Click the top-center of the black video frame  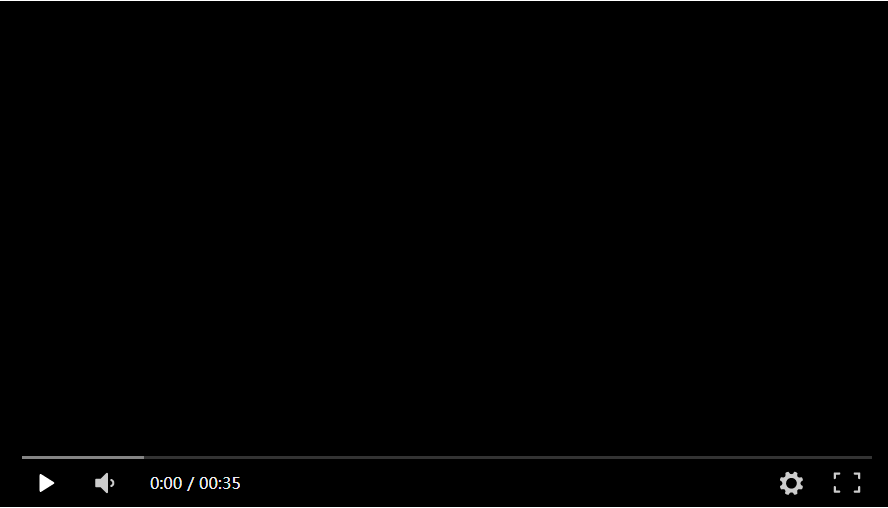point(444,23)
